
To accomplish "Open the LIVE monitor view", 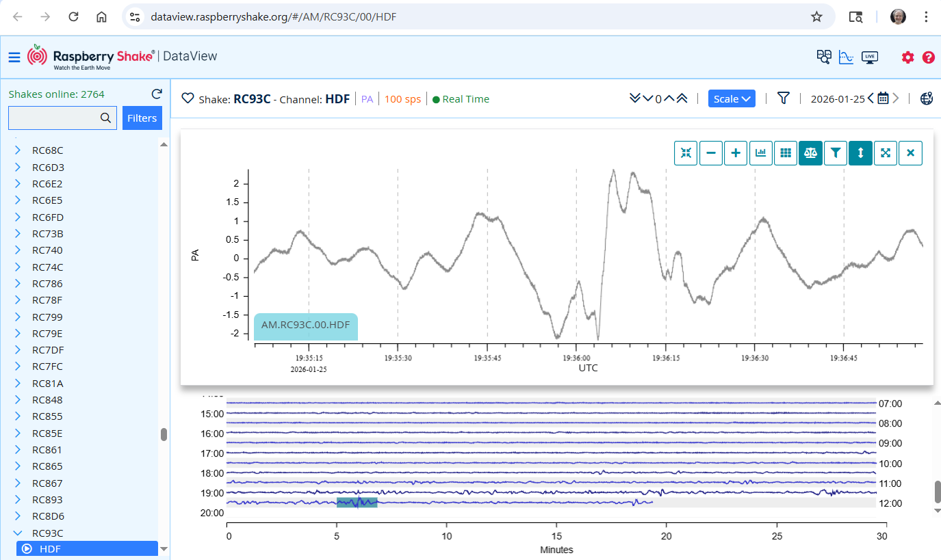I will pos(870,57).
